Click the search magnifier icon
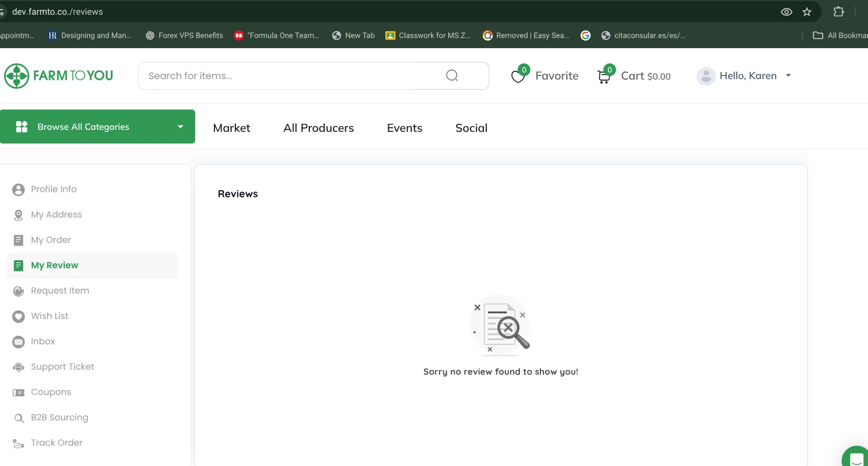868x466 pixels. [452, 76]
